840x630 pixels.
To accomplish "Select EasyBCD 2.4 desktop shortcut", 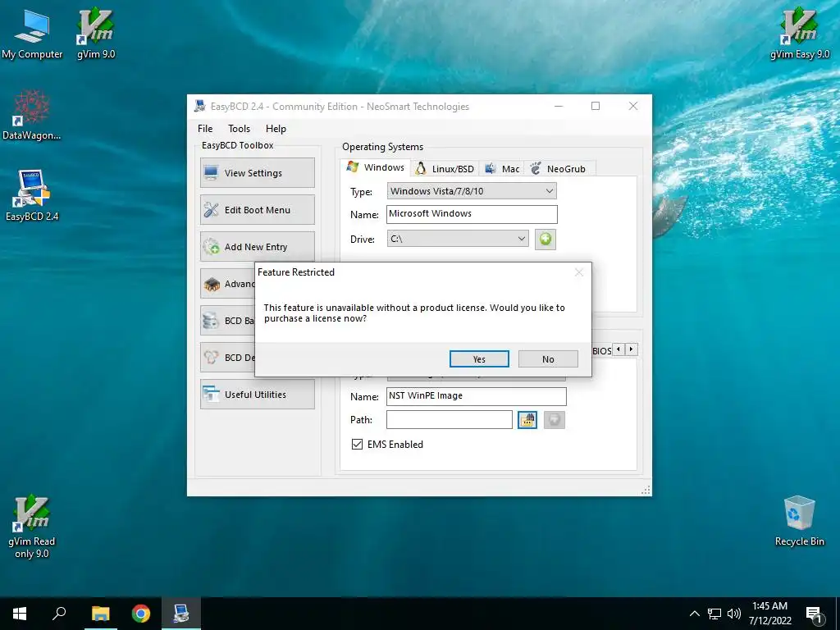I will click(x=32, y=195).
